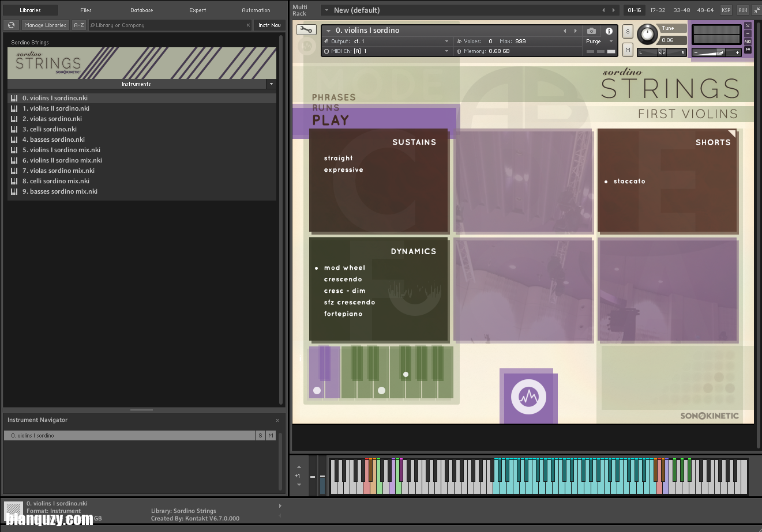Load next multi with right arrow
This screenshot has height=532, width=762.
pos(614,10)
